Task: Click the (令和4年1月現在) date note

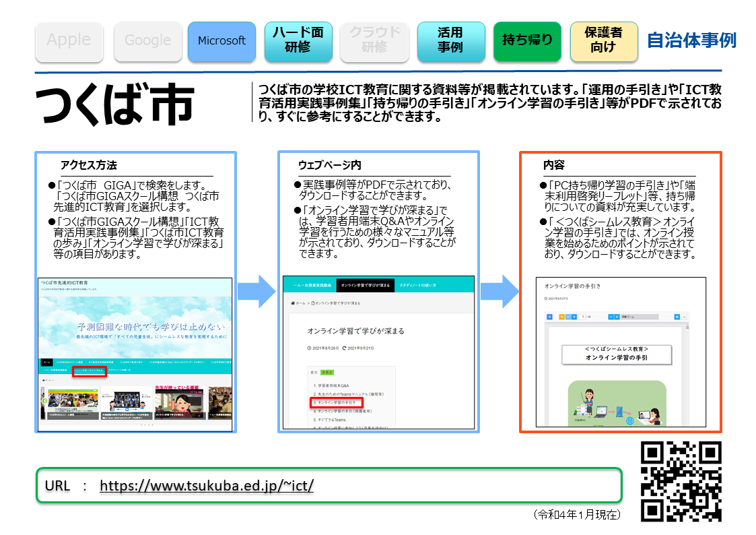Action: point(577,515)
